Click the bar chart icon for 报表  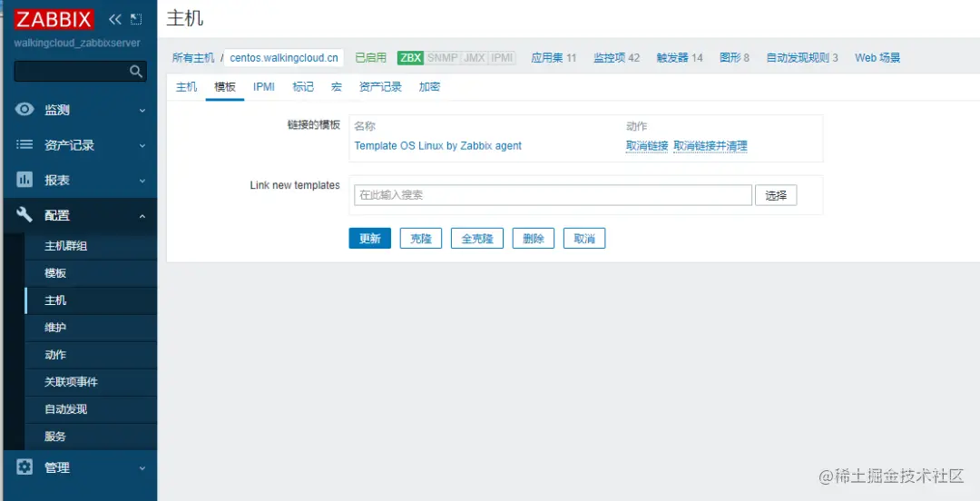(24, 180)
